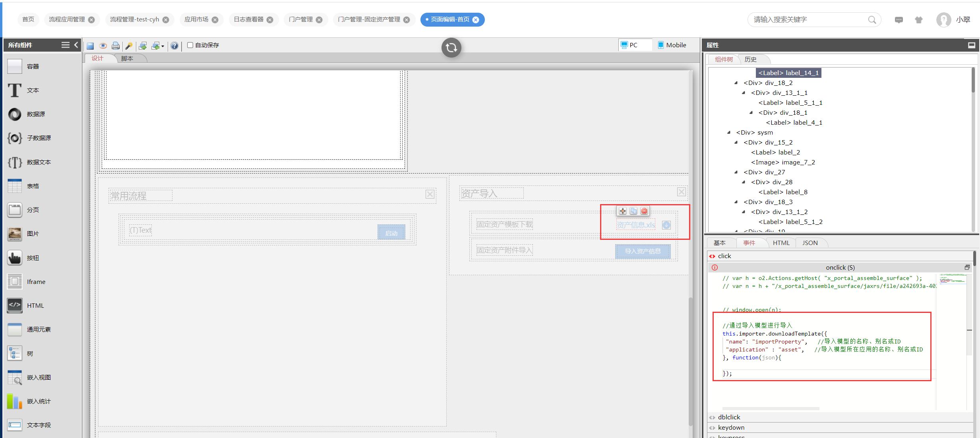
Task: Open the JSON properties tab
Action: pos(810,243)
